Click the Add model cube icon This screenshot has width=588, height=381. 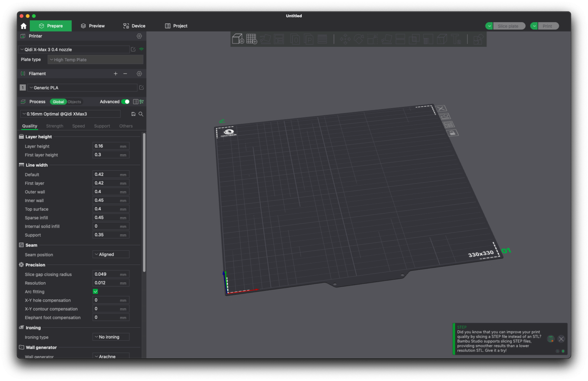(238, 39)
